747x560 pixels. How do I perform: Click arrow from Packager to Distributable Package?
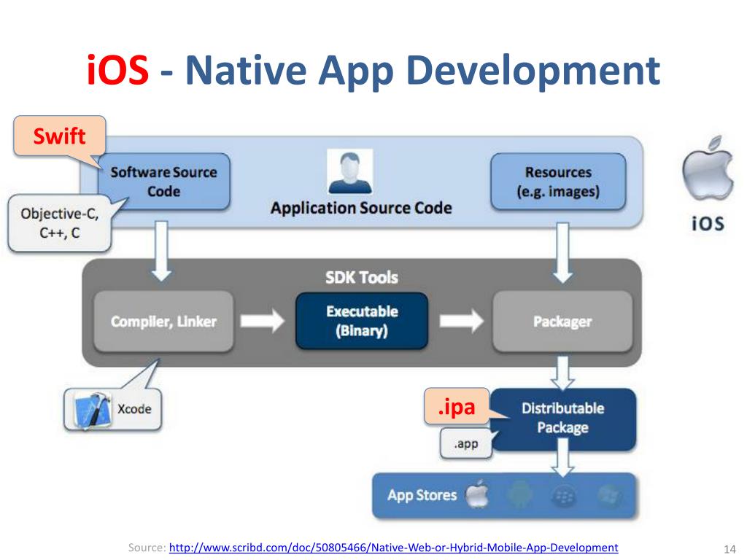click(562, 373)
